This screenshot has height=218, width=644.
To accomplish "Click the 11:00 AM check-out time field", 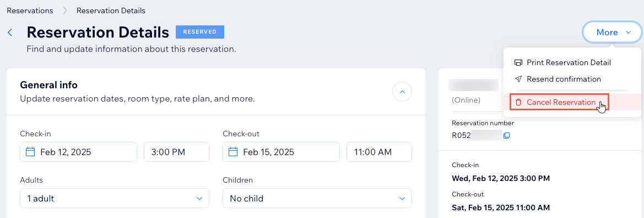I will tap(380, 152).
